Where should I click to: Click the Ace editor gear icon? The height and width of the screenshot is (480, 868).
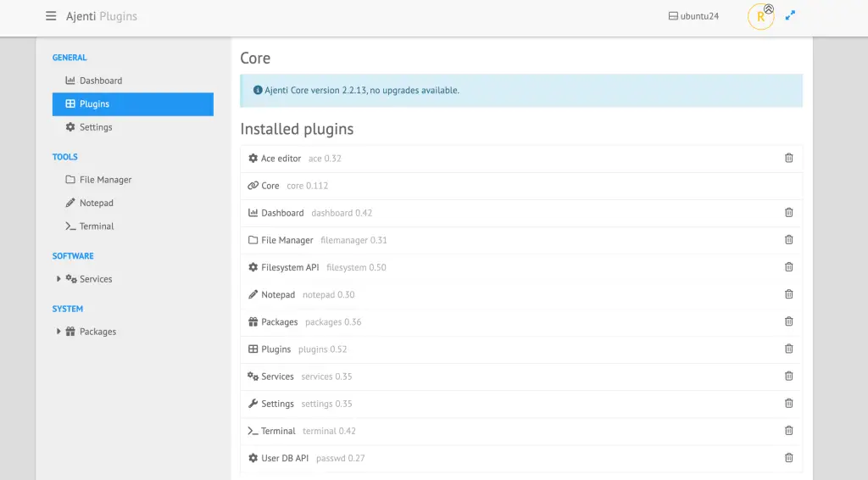[x=253, y=159]
